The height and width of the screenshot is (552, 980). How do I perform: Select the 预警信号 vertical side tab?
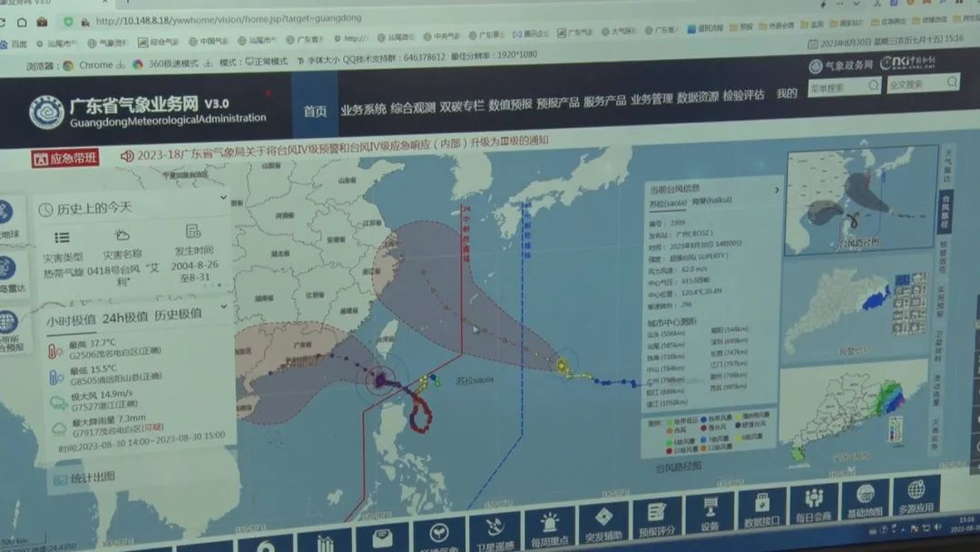[x=943, y=257]
